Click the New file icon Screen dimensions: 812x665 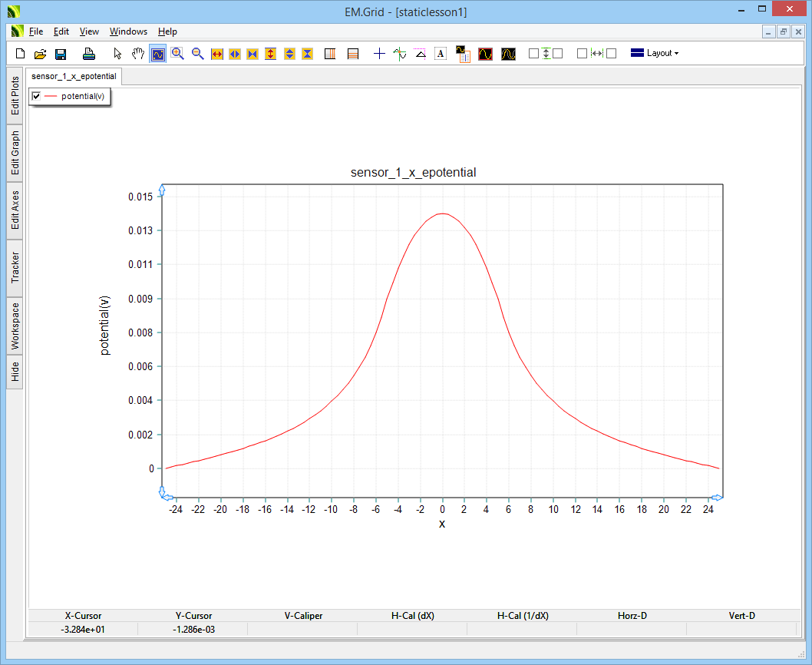(x=21, y=54)
